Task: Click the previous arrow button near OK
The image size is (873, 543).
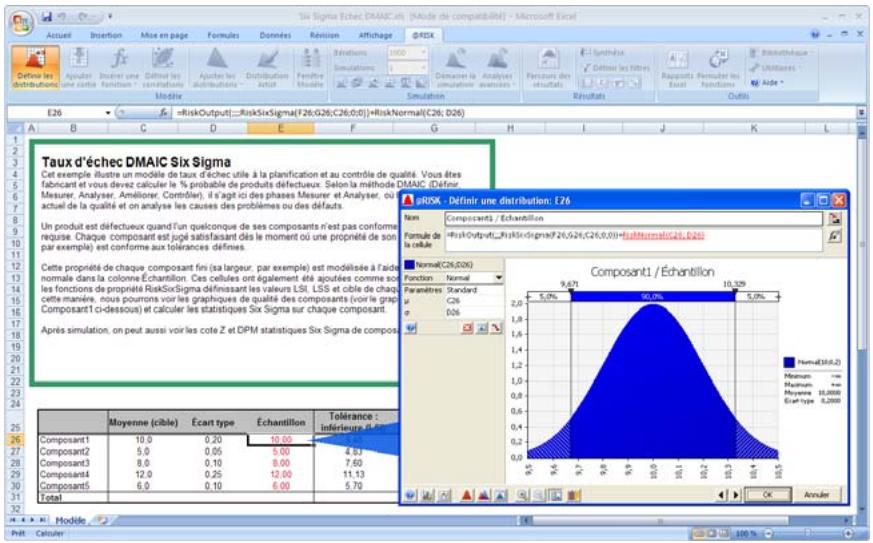Action: [722, 494]
